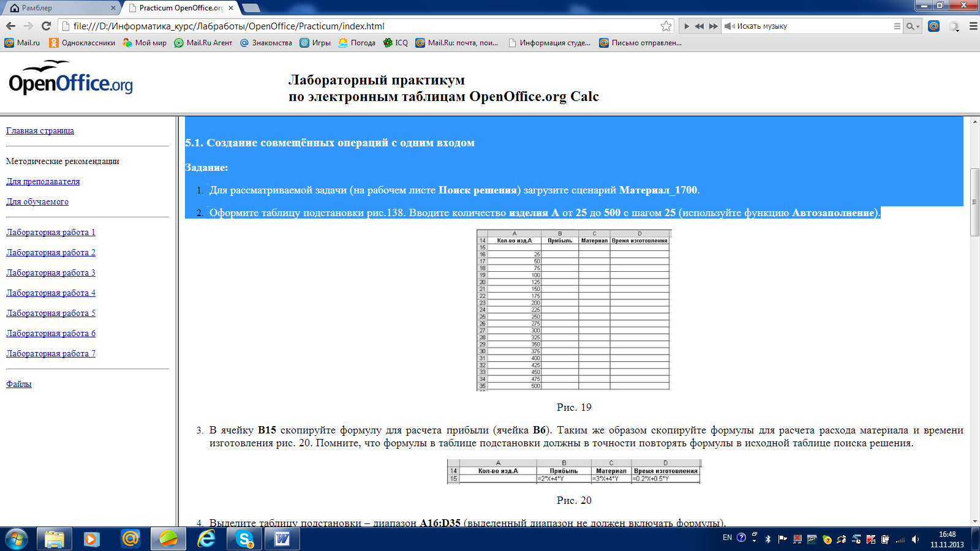Open the Windows Start button
Viewport: 980px width, 551px height.
[17, 539]
